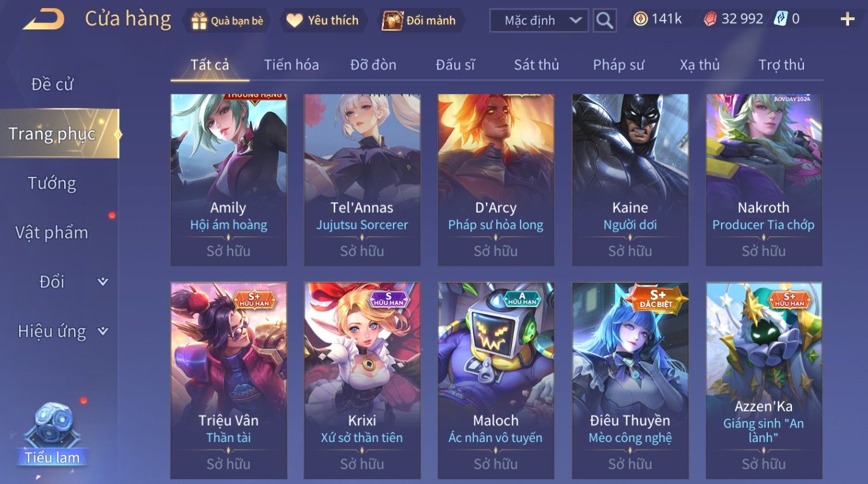The height and width of the screenshot is (484, 868).
Task: Switch to the Sát thủ tab
Action: tap(537, 65)
